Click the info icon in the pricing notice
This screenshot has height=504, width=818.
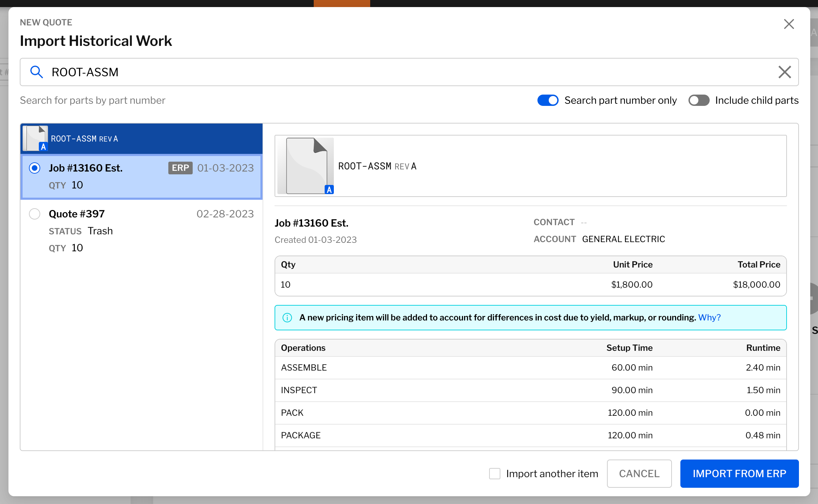tap(287, 317)
